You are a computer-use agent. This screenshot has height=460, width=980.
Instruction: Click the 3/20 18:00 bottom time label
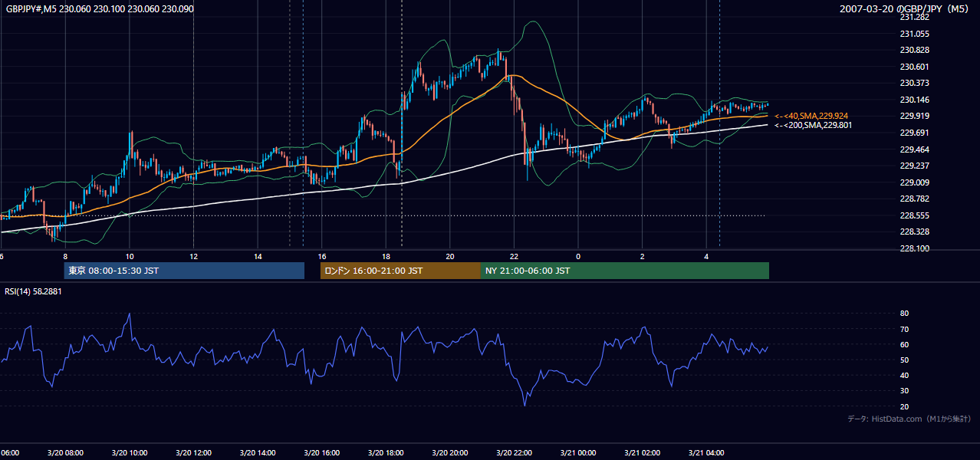click(386, 452)
